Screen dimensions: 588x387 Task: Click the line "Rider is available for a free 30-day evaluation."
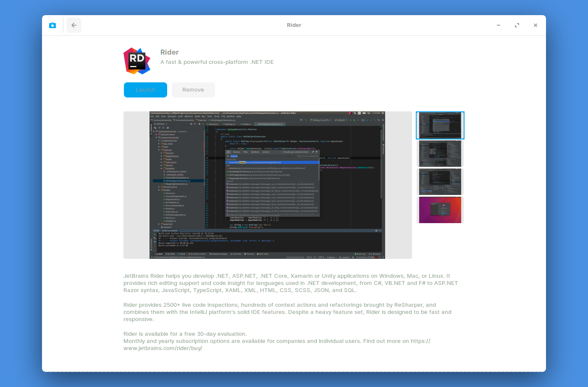point(185,334)
